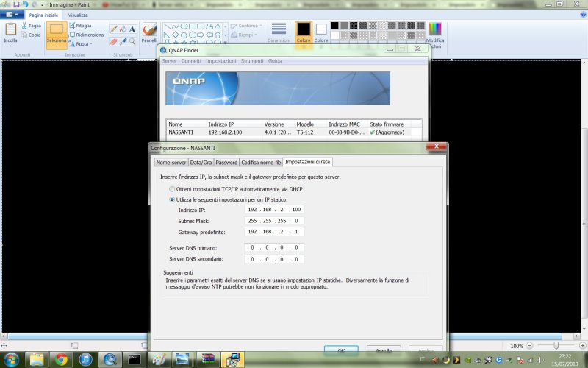Screen dimensions: 588x368
Task: Click the Incolla (paste) icon in Paint
Action: pos(11,29)
